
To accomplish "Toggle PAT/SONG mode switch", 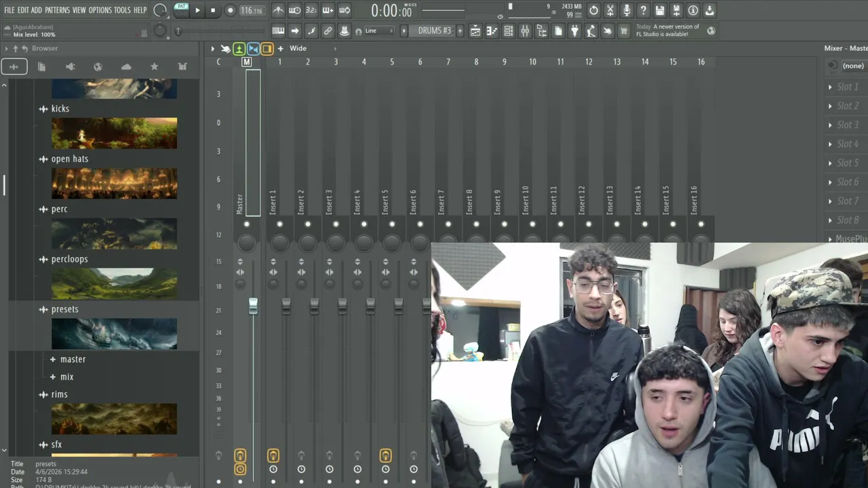I will pos(181,9).
